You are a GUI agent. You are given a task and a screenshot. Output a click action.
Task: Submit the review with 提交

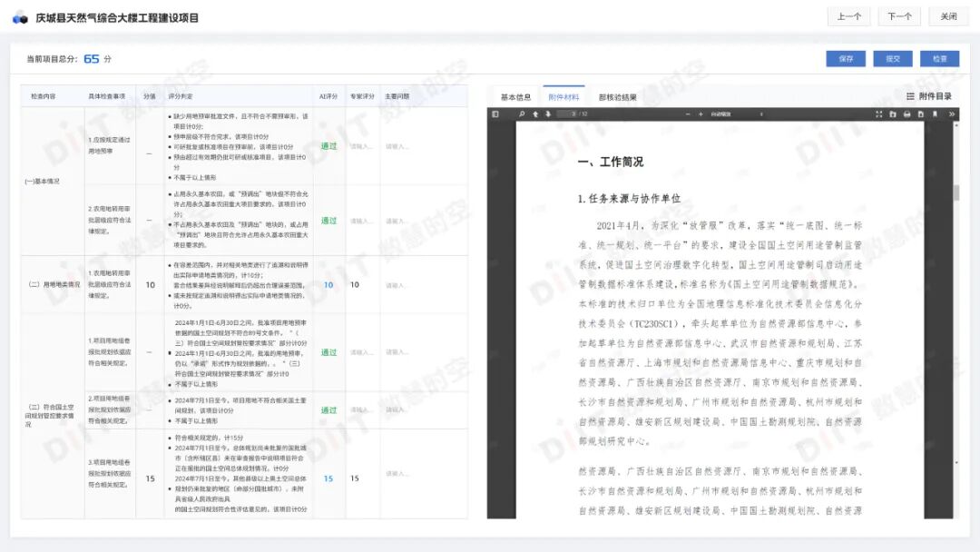893,59
